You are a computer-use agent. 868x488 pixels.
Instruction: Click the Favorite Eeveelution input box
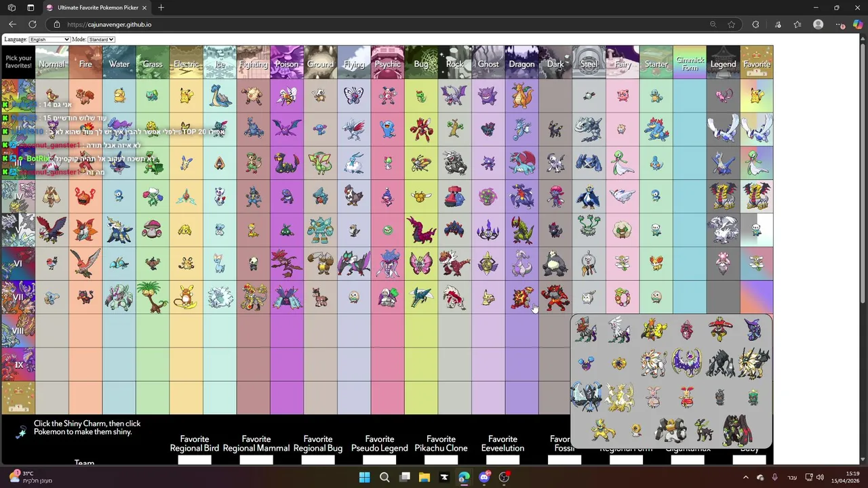(502, 460)
